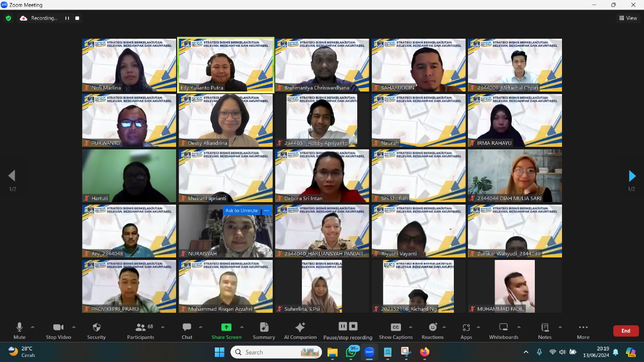
Task: Open the Notes tool
Action: click(x=544, y=330)
